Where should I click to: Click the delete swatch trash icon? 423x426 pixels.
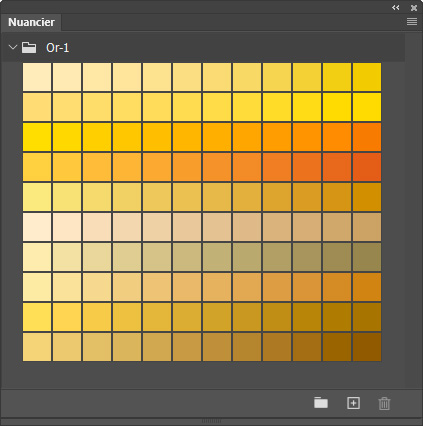click(x=384, y=403)
